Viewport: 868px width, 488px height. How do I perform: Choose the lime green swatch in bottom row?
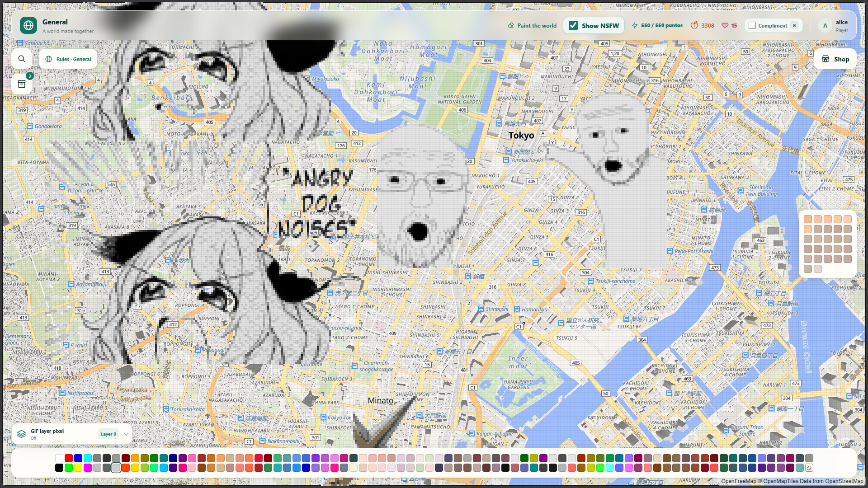coord(69,468)
